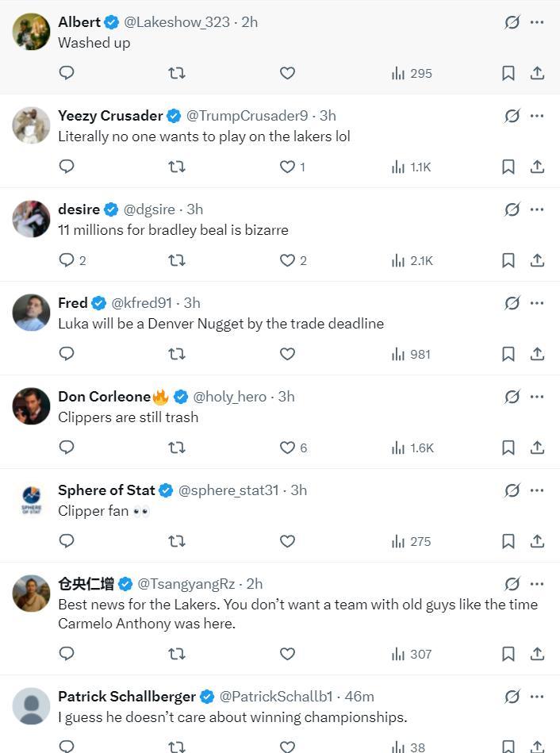Reply to Albert's "Washed up" tweet
560x753 pixels.
click(x=67, y=73)
